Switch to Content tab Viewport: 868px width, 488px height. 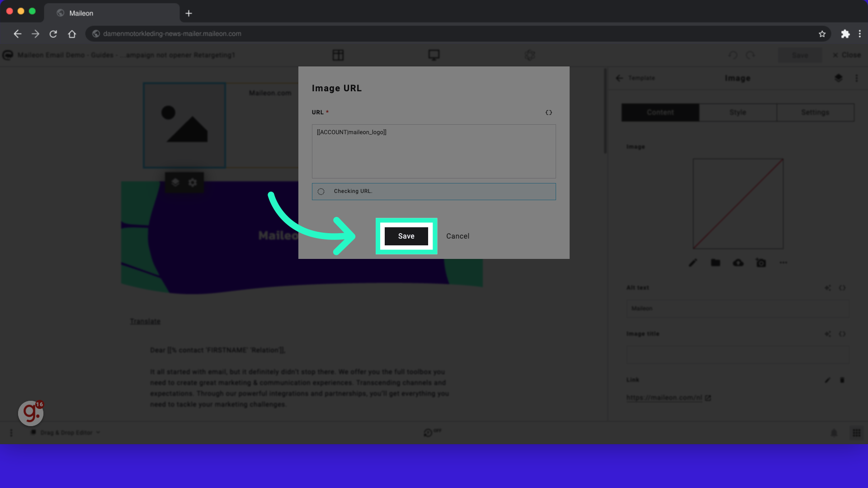[x=660, y=113]
